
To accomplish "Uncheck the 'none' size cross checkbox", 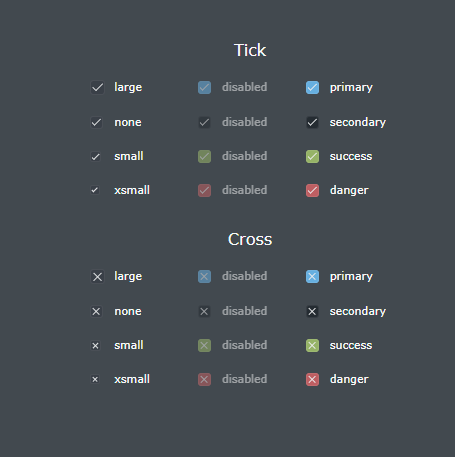I will pyautogui.click(x=97, y=311).
